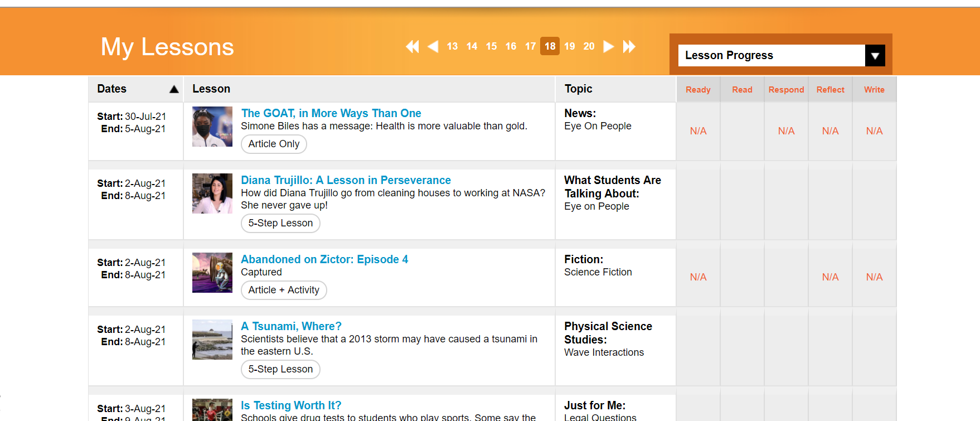This screenshot has width=980, height=421.
Task: Go to next page arrow
Action: point(609,46)
